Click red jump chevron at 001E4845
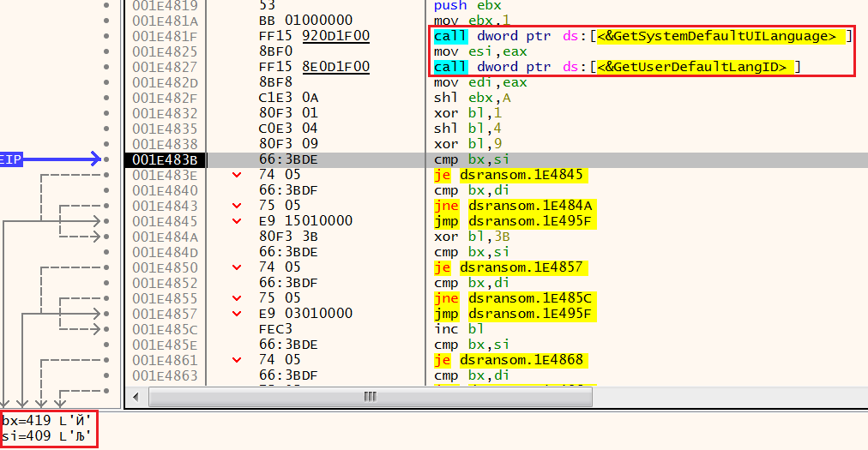868x450 pixels. (x=238, y=221)
